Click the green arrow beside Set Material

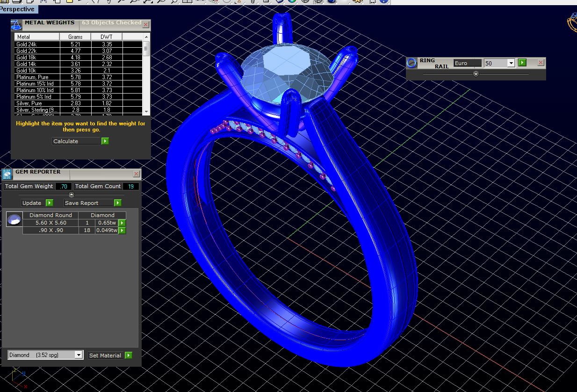coord(129,355)
